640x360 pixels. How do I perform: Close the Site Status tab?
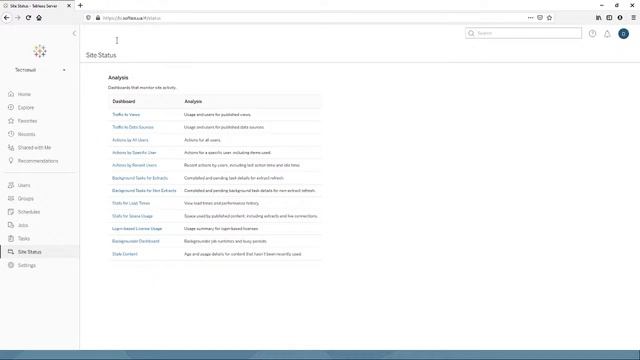69,6
